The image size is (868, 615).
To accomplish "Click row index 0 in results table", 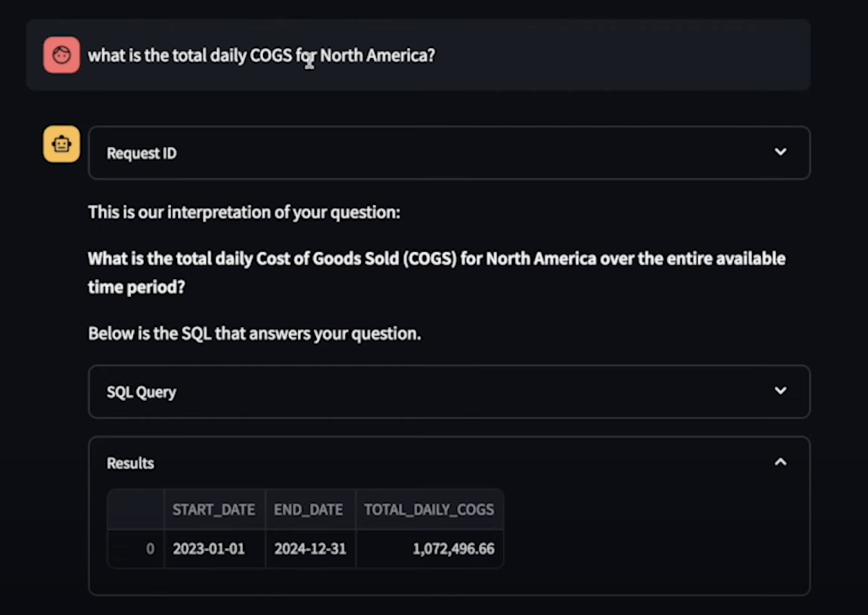I will [x=136, y=549].
